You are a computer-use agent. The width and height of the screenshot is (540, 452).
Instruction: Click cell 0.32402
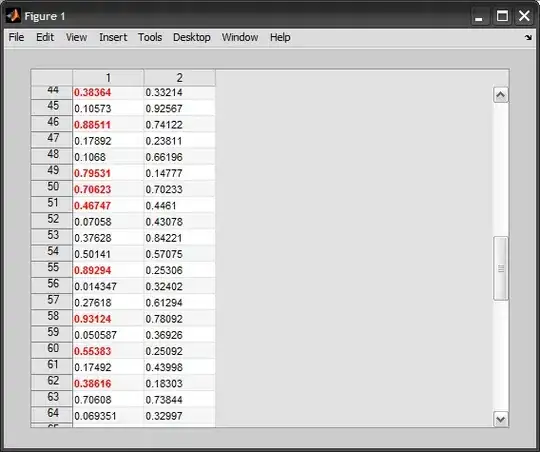(179, 286)
